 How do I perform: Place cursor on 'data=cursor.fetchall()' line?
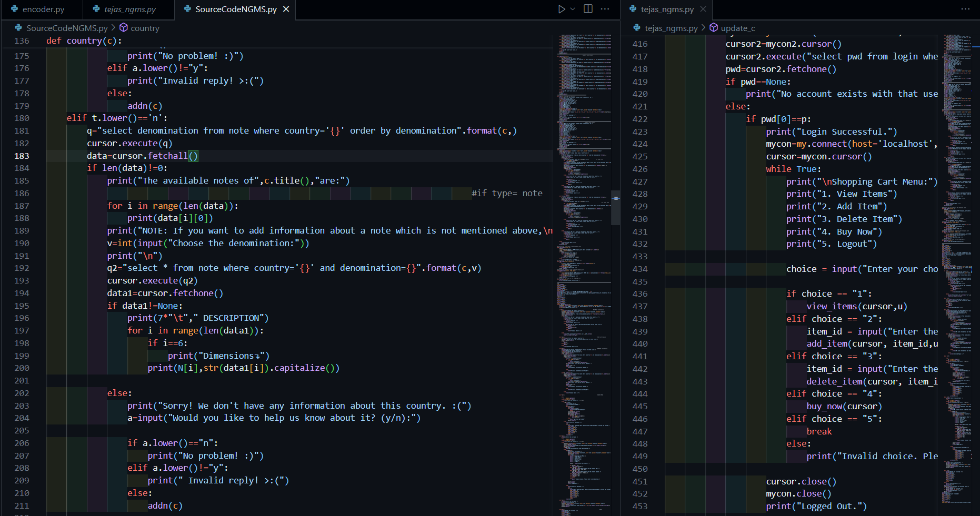[143, 156]
